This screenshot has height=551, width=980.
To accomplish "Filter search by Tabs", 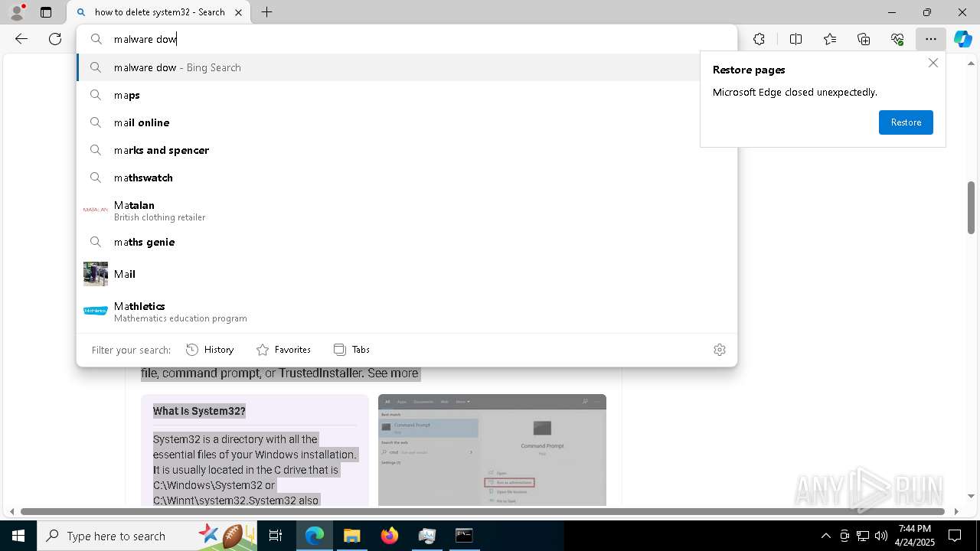I will 351,350.
